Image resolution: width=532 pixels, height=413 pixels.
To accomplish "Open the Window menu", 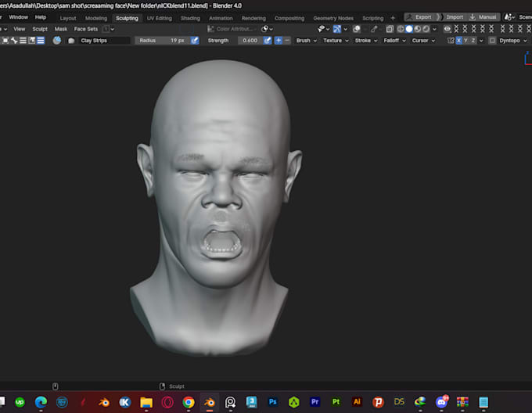I will (18, 17).
